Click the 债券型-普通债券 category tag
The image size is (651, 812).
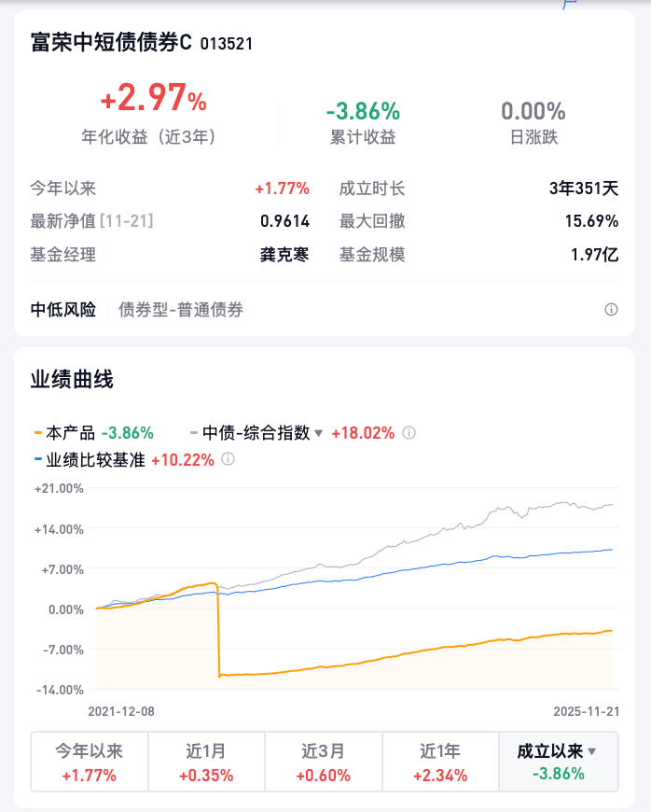181,310
